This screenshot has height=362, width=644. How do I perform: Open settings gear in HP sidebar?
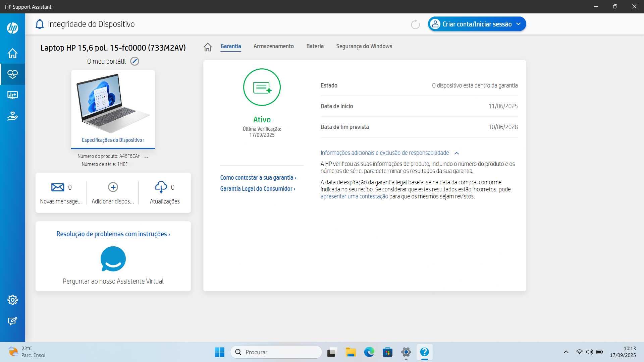tap(12, 300)
